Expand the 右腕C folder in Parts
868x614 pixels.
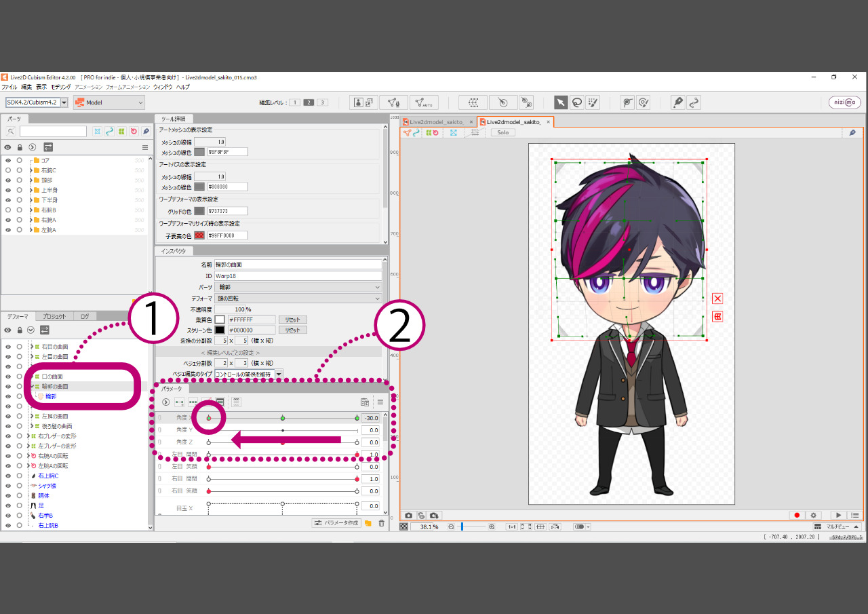(31, 170)
